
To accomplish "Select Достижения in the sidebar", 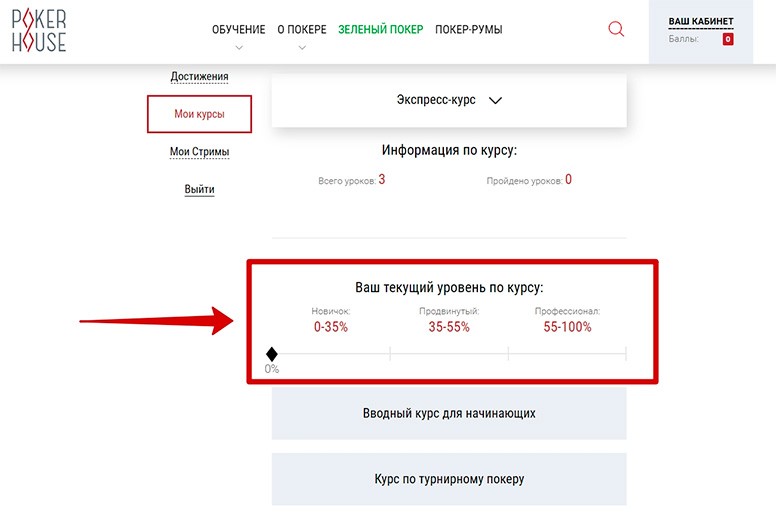I will (199, 76).
